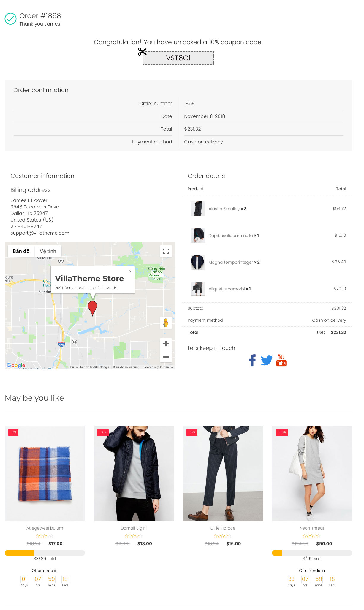Open the Darnall Sigini jacket product image
This screenshot has height=610, width=364.
pos(134,473)
